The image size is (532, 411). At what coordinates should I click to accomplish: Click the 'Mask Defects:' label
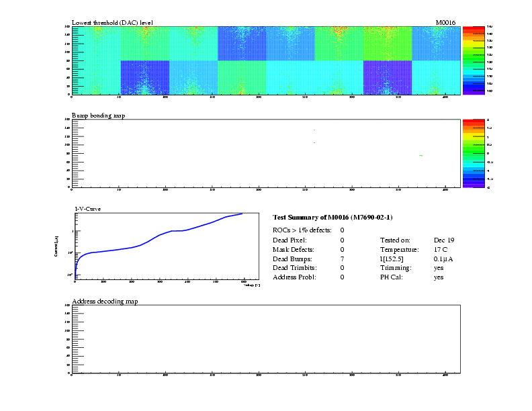(x=293, y=250)
